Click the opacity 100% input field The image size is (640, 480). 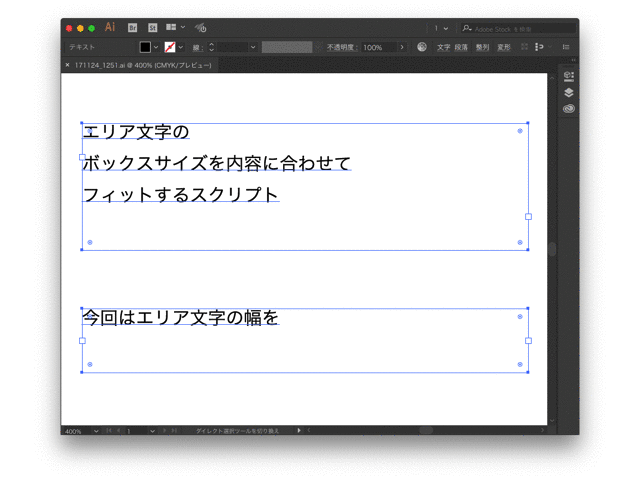click(x=379, y=47)
